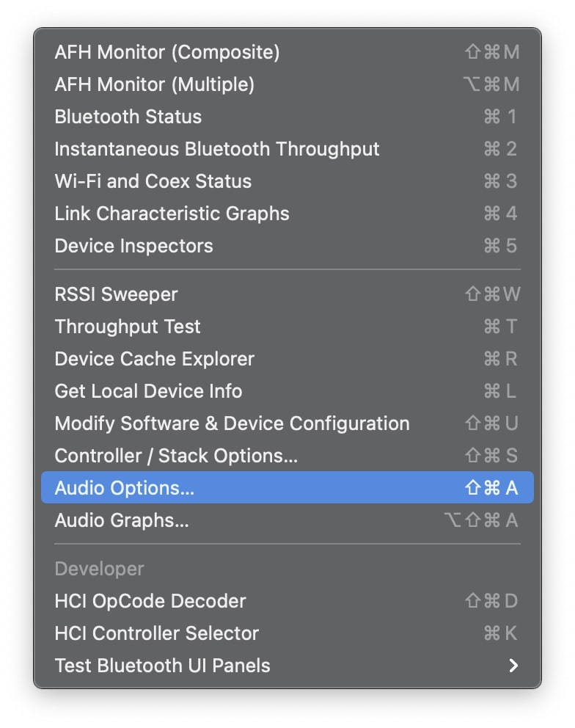Open Controller / Stack Options…
The width and height of the screenshot is (575, 728).
(287, 456)
